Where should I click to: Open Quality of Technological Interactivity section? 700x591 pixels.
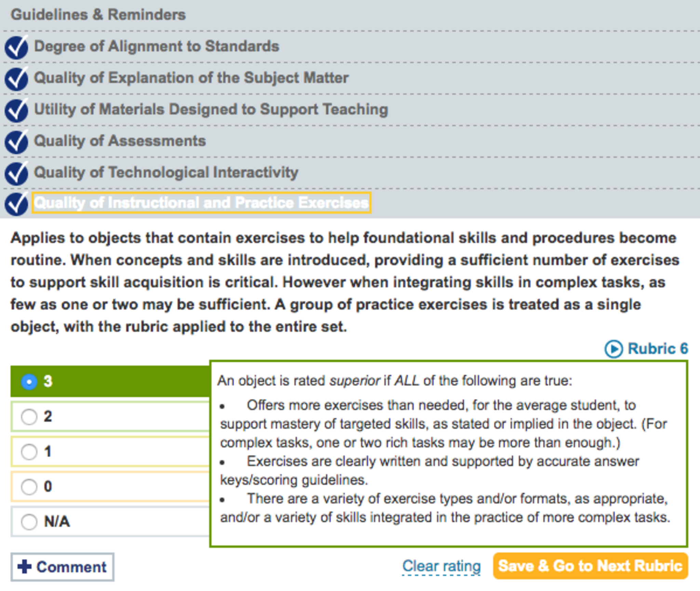click(166, 172)
